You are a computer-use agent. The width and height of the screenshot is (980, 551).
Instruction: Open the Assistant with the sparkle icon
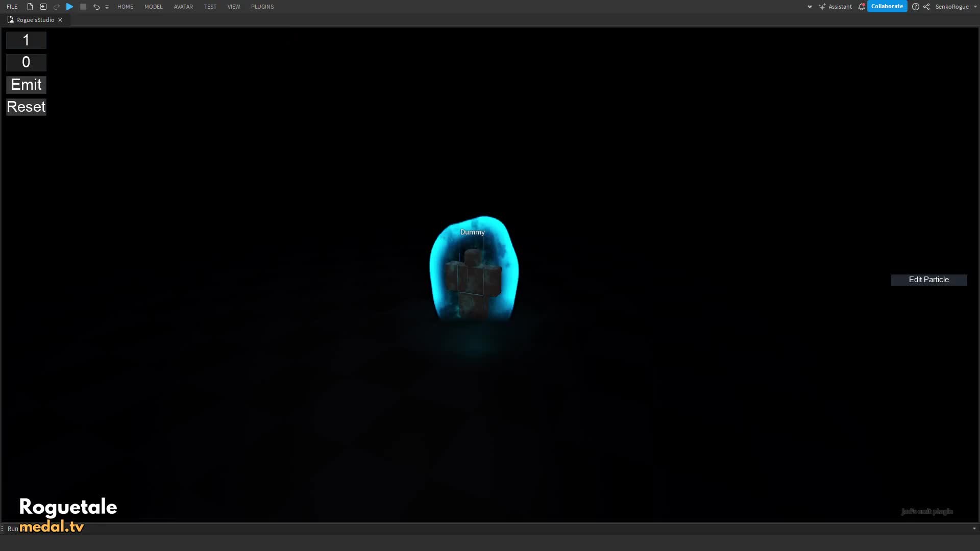pos(822,7)
